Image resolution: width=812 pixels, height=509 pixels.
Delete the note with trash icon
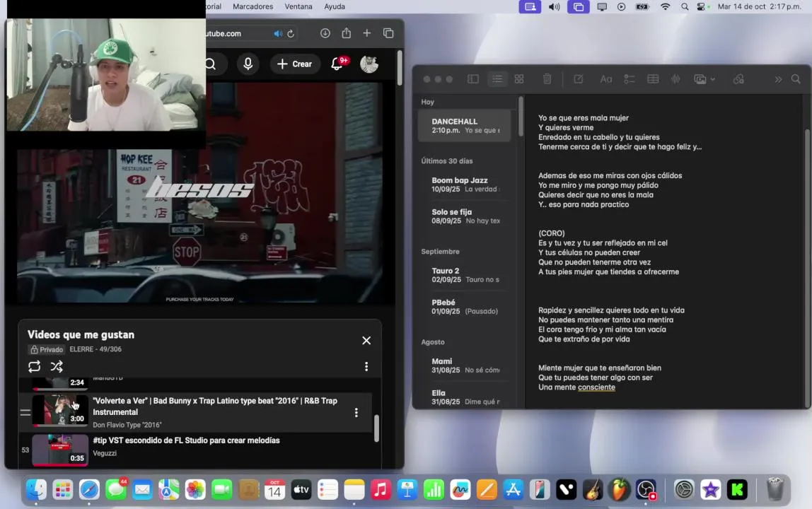(x=547, y=79)
